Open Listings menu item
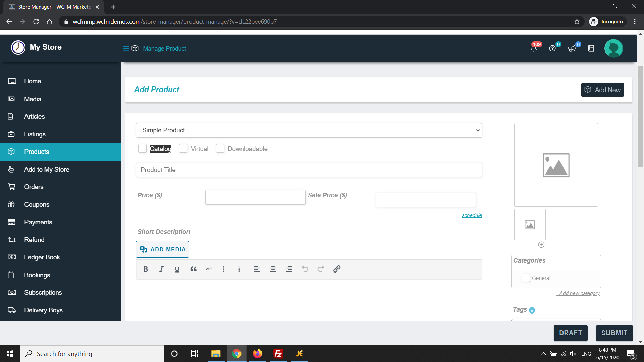The width and height of the screenshot is (644, 362). pyautogui.click(x=61, y=134)
